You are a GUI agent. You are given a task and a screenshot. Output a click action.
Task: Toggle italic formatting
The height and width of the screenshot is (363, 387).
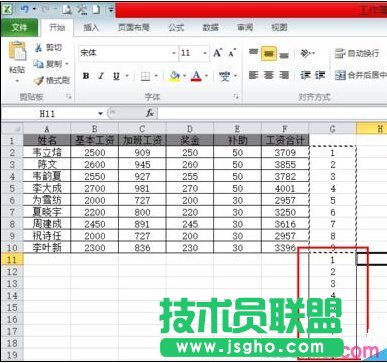click(x=101, y=76)
